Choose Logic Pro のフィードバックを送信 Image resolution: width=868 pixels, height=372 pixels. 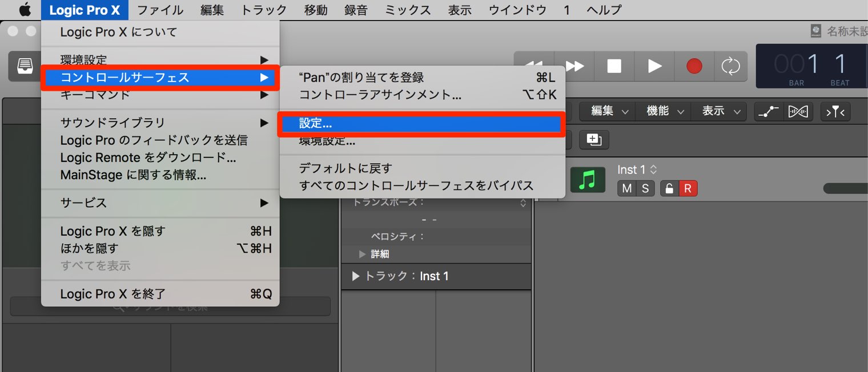(160, 140)
